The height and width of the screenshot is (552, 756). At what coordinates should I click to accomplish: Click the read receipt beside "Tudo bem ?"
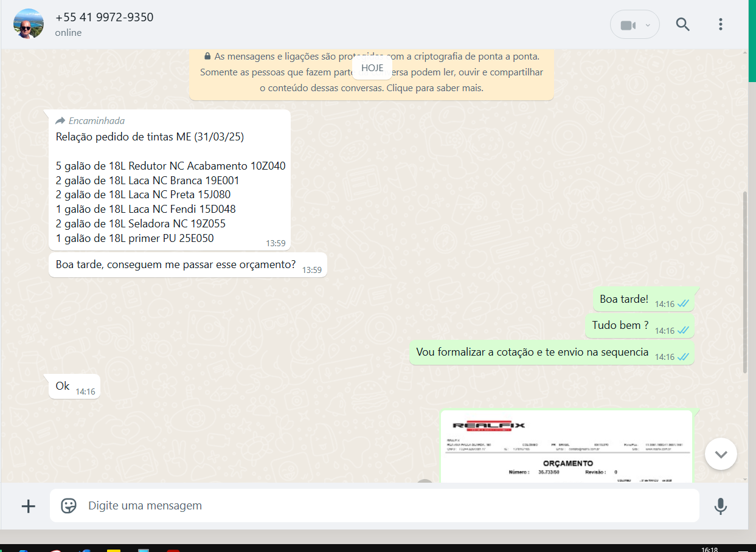click(683, 330)
